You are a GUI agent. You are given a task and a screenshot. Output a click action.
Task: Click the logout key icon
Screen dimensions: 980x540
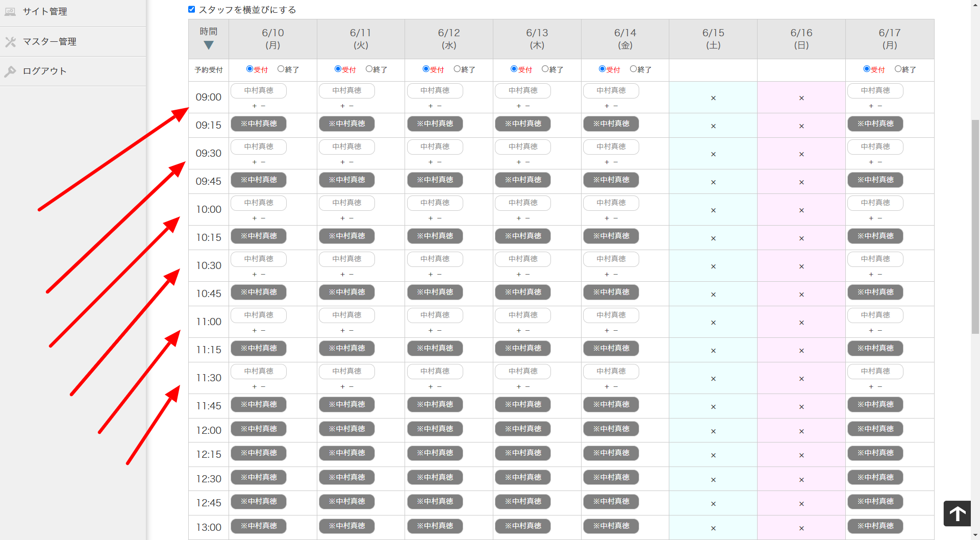10,71
